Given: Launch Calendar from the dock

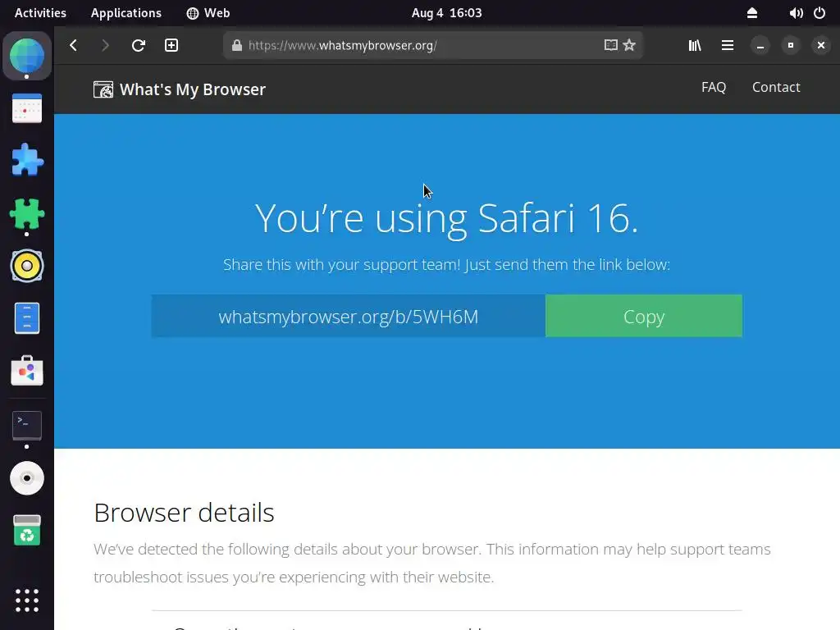Looking at the screenshot, I should click(x=27, y=108).
